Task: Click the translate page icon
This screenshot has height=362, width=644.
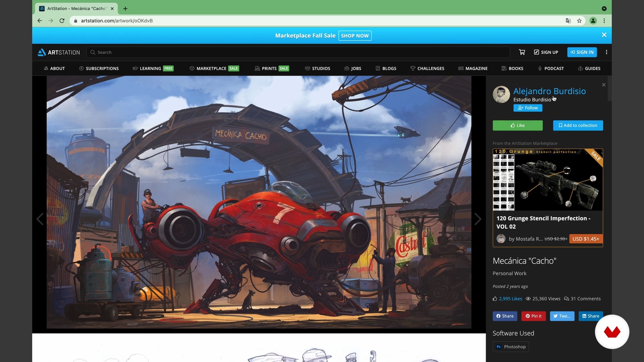Action: click(568, 21)
